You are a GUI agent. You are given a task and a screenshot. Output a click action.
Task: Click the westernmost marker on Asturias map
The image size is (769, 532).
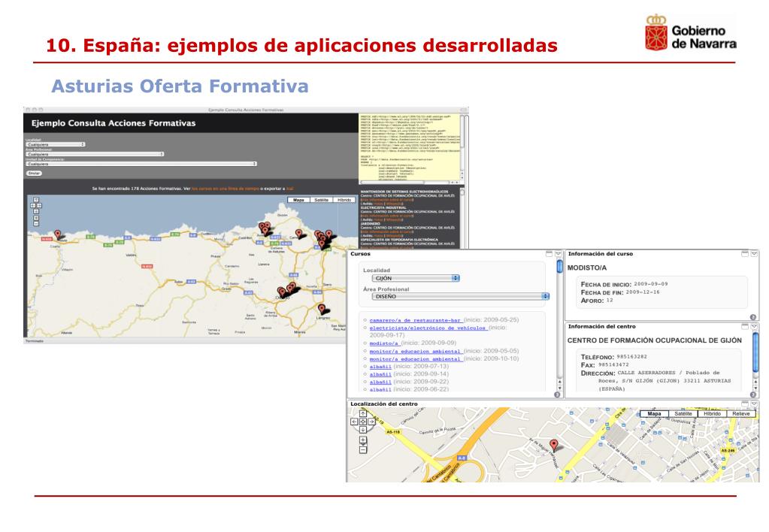click(57, 235)
